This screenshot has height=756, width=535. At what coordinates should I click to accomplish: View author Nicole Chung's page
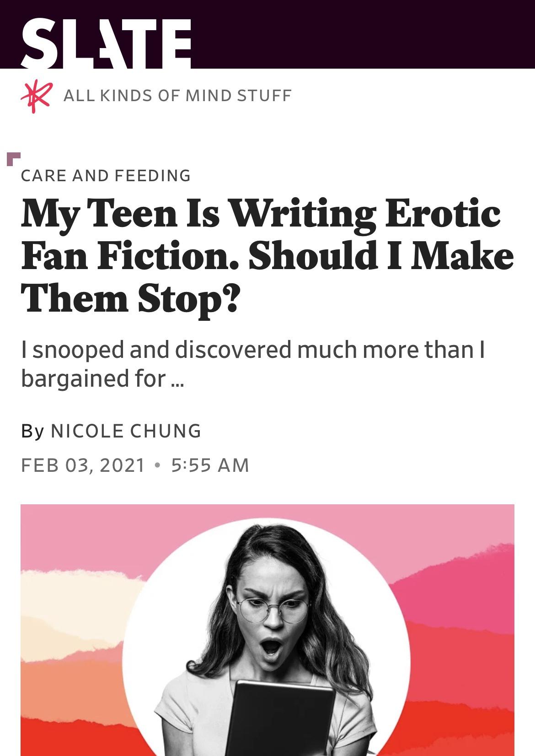pos(126,431)
